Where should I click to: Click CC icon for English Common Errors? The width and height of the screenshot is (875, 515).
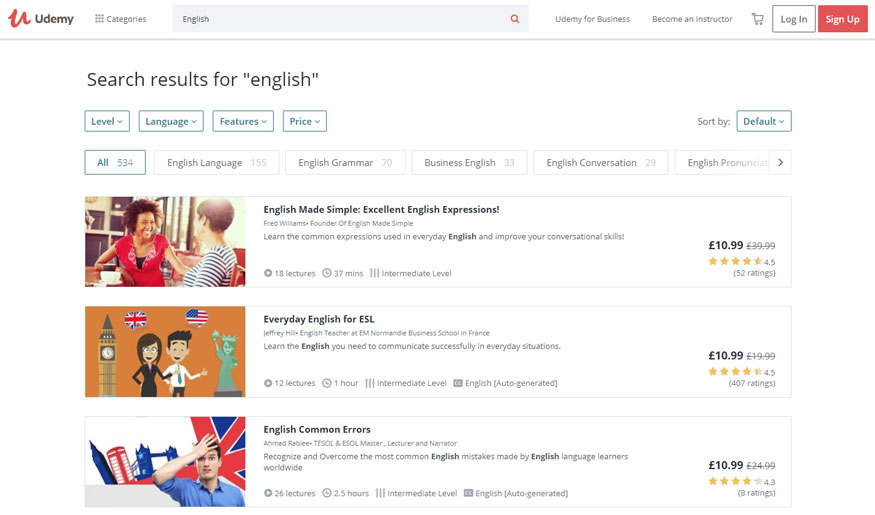pyautogui.click(x=469, y=493)
